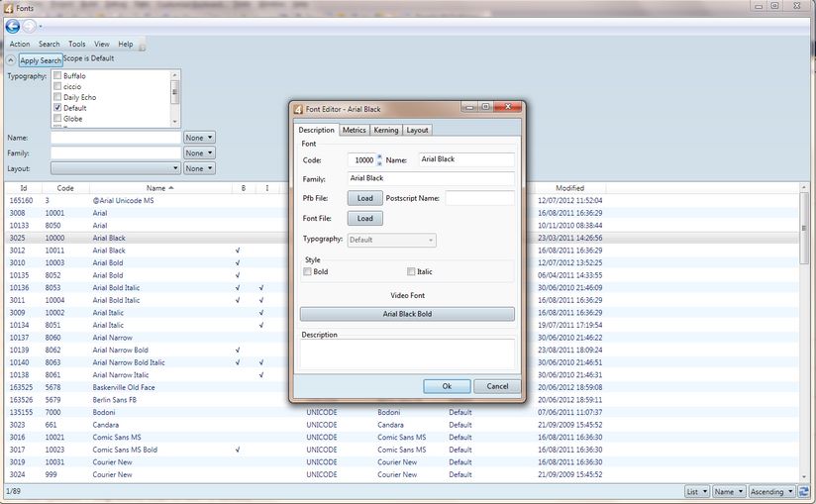Click the font list vertical scrollbar
Screen dimensions: 816x504
tap(804, 228)
